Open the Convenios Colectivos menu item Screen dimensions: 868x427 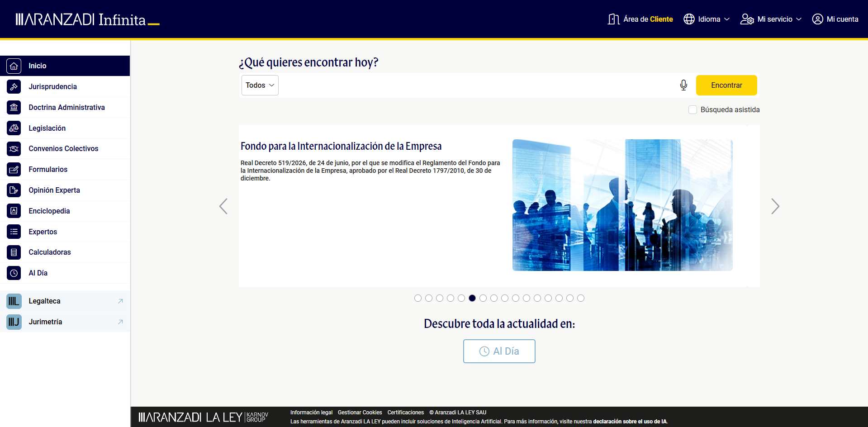65,148
